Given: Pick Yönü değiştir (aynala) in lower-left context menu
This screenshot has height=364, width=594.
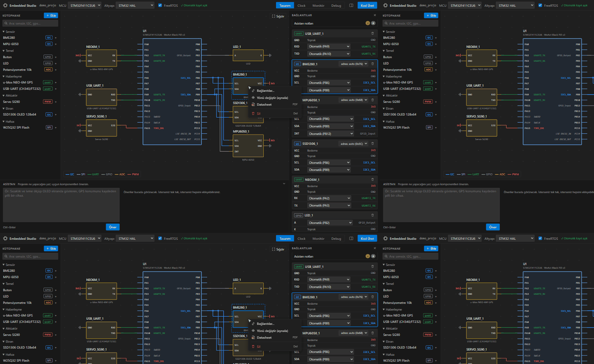Looking at the screenshot, I should [275, 331].
